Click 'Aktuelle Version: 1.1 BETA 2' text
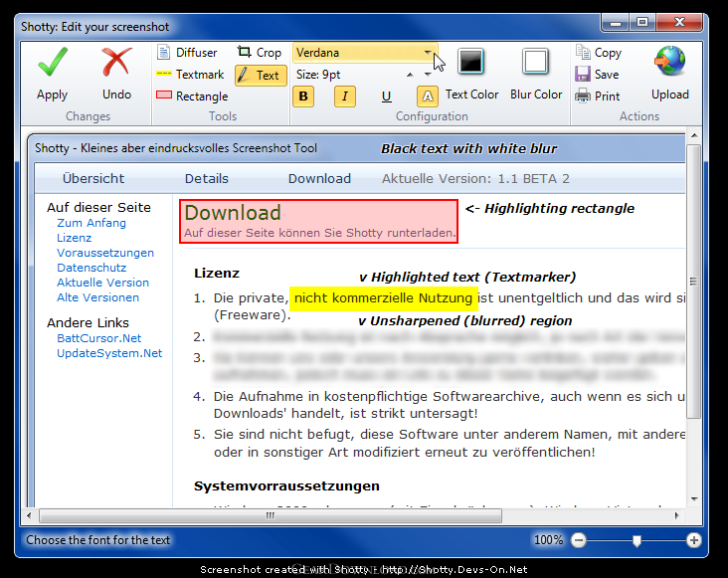 [475, 179]
